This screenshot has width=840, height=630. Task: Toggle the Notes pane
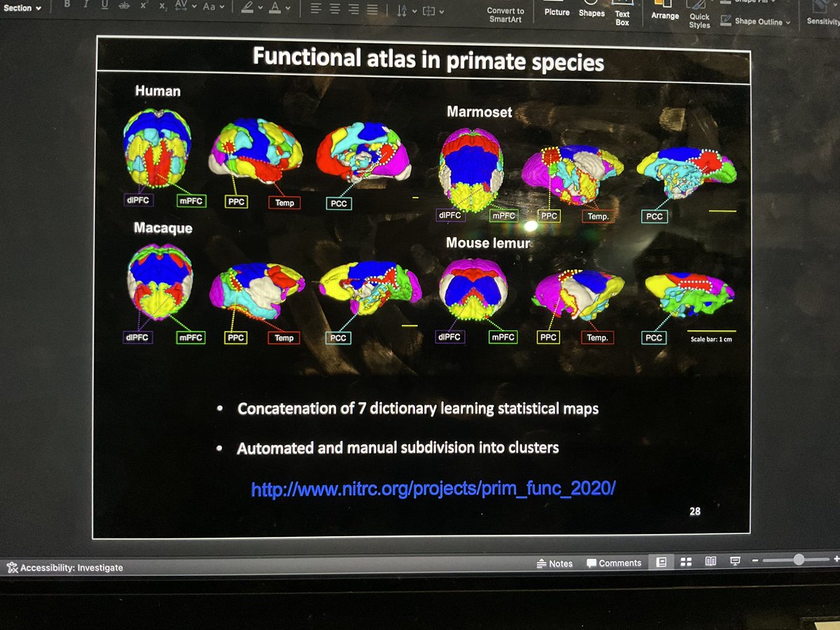pos(555,563)
